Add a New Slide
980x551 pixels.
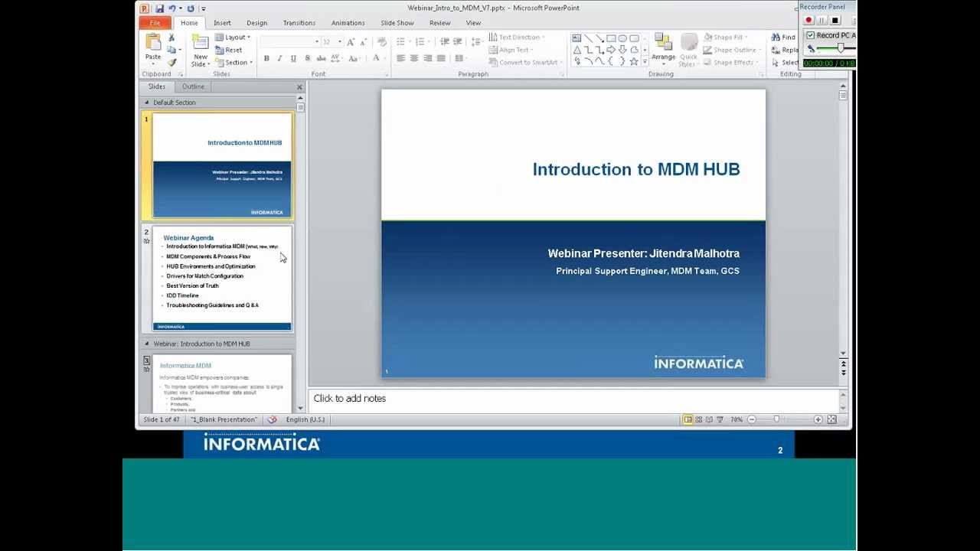[x=201, y=50]
